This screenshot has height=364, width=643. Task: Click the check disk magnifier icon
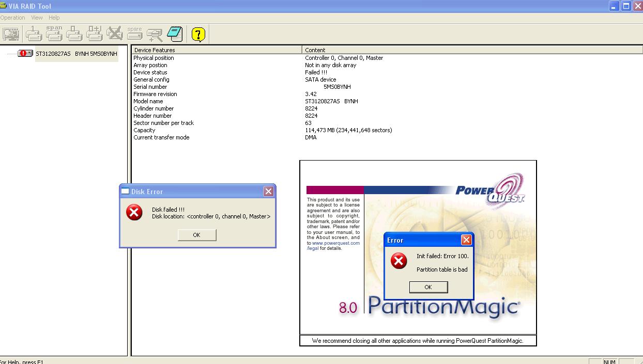[155, 35]
